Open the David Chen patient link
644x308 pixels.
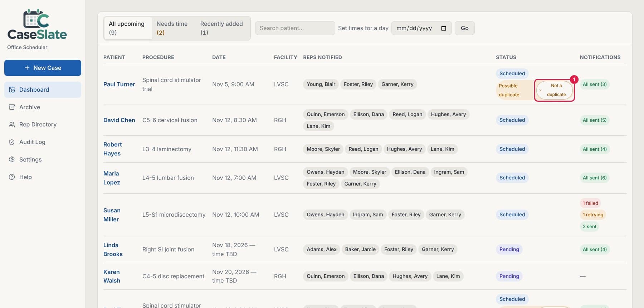119,120
